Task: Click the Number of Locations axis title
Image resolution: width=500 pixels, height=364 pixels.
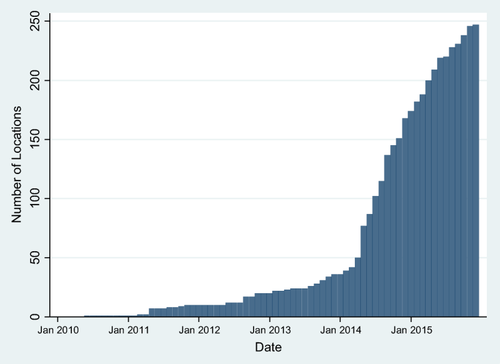Action: click(16, 165)
